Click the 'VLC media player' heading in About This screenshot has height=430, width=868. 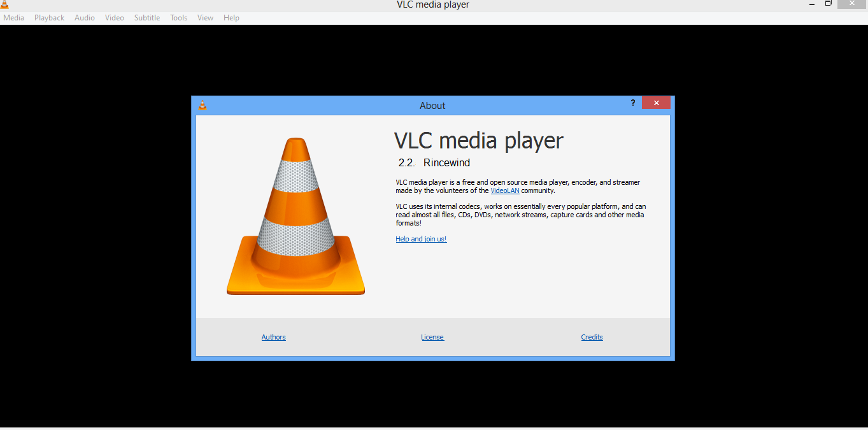point(479,140)
